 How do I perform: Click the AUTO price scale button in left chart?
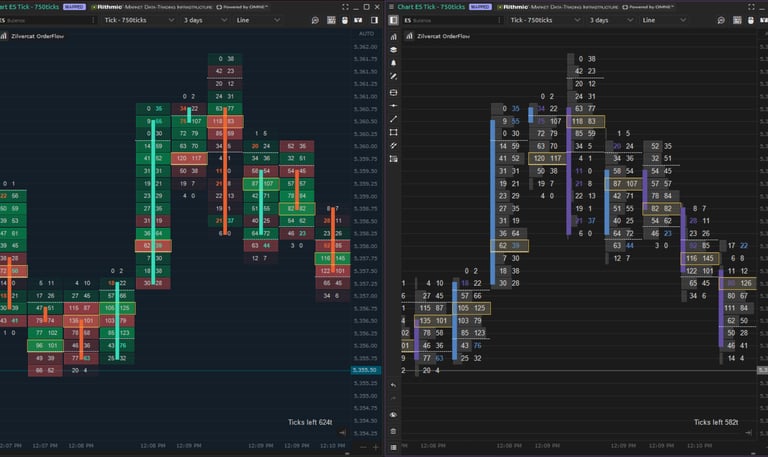[366, 34]
